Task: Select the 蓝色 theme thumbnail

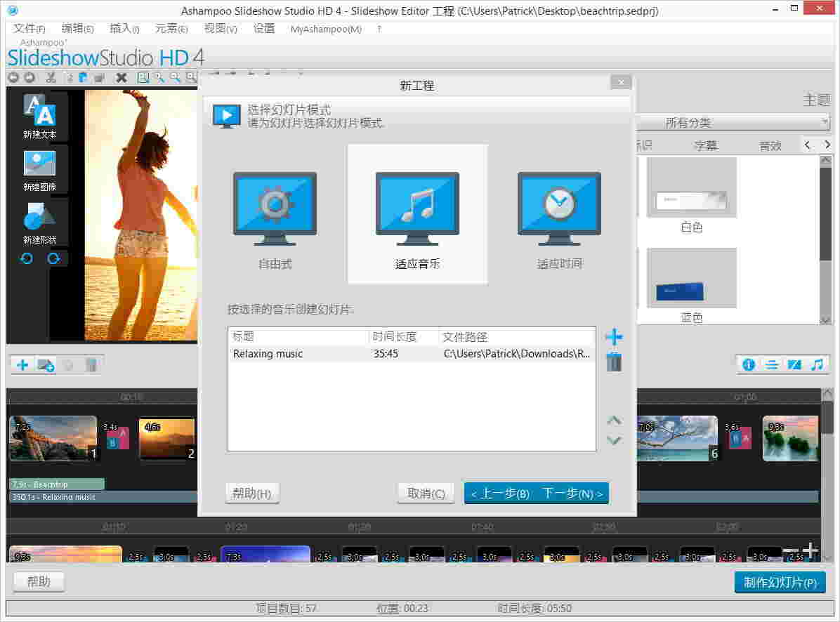Action: (691, 278)
